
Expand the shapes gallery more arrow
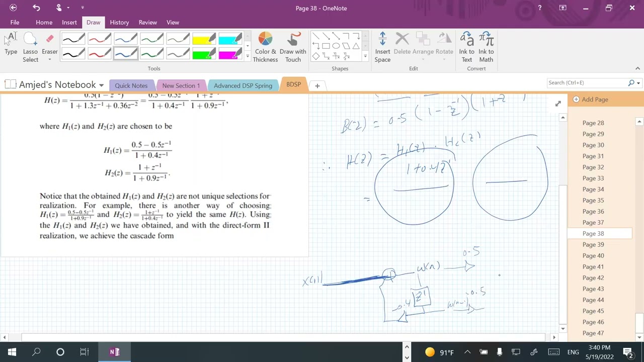365,56
